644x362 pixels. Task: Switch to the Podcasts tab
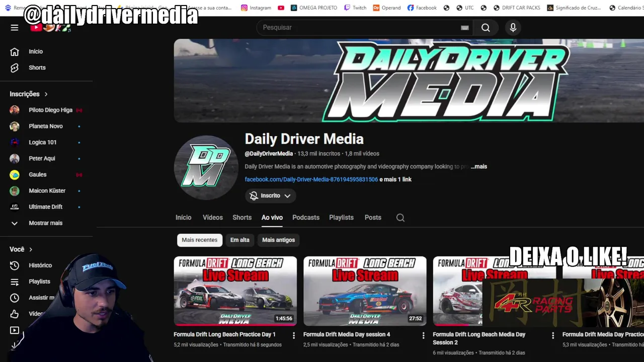pos(306,218)
